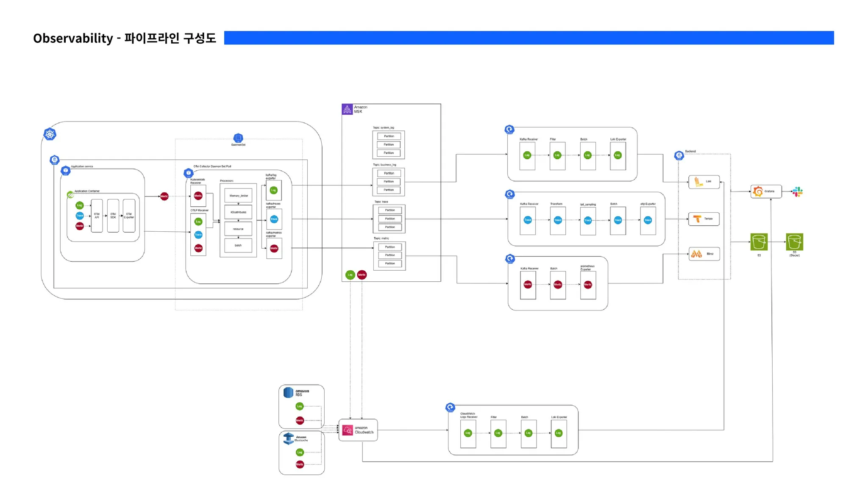The height and width of the screenshot is (488, 868).
Task: Click the k8sattributes processor box
Action: point(238,212)
